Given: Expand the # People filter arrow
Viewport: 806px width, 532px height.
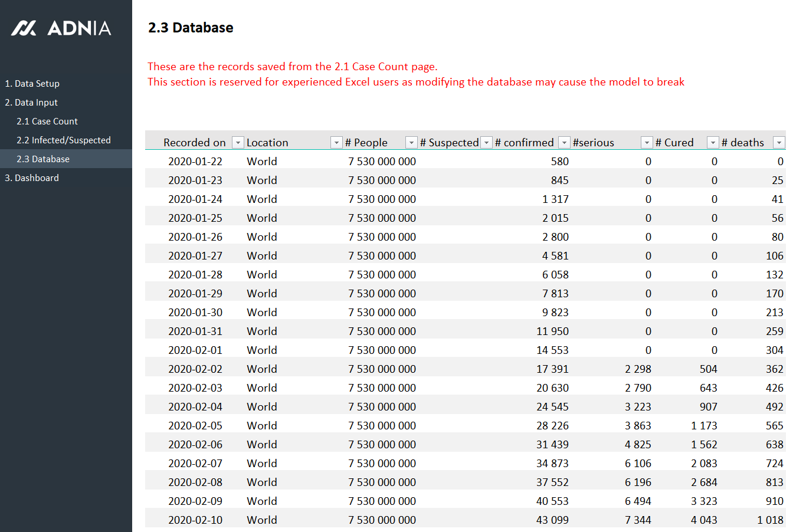Looking at the screenshot, I should point(411,143).
